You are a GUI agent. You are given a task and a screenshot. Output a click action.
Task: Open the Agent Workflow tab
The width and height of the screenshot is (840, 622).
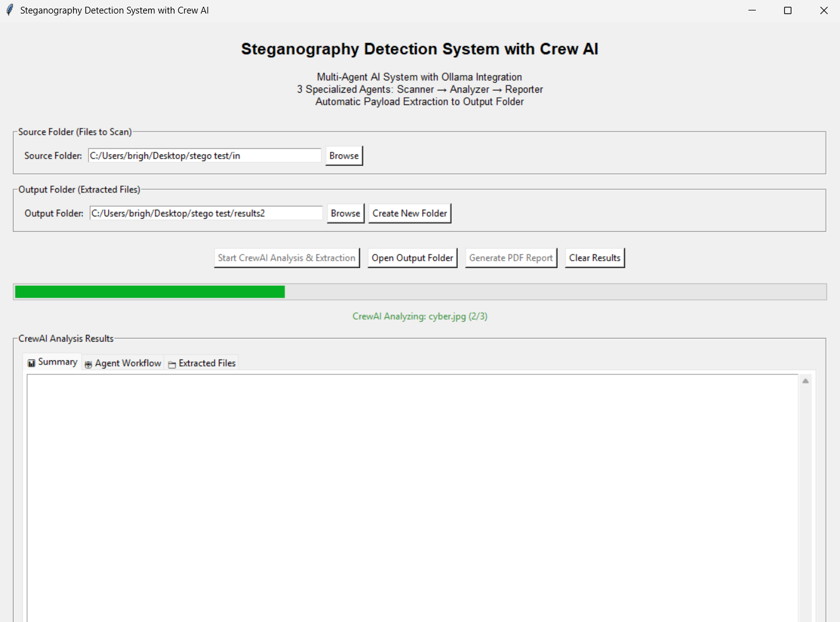coord(123,363)
